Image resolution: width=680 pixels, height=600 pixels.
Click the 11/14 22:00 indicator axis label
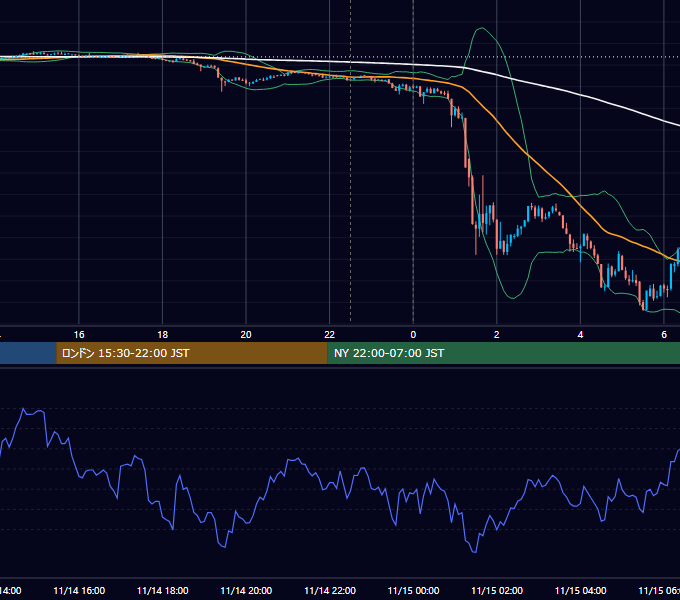[330, 591]
